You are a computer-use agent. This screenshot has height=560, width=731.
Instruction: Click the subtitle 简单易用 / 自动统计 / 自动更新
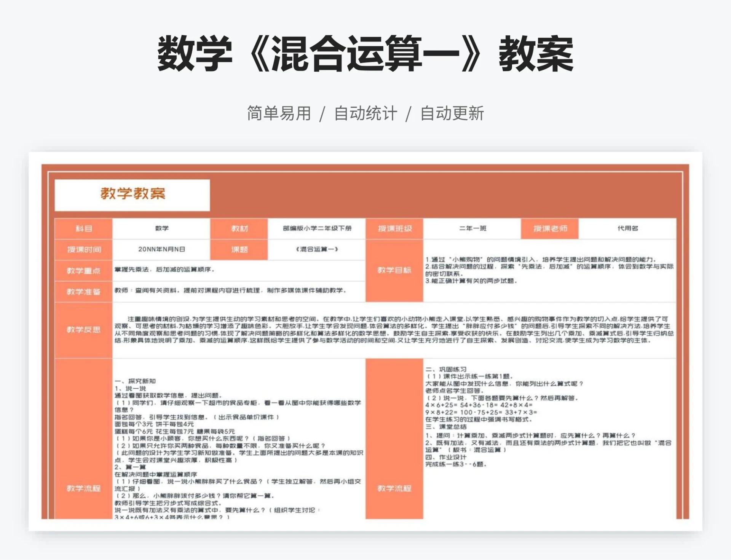365,112
